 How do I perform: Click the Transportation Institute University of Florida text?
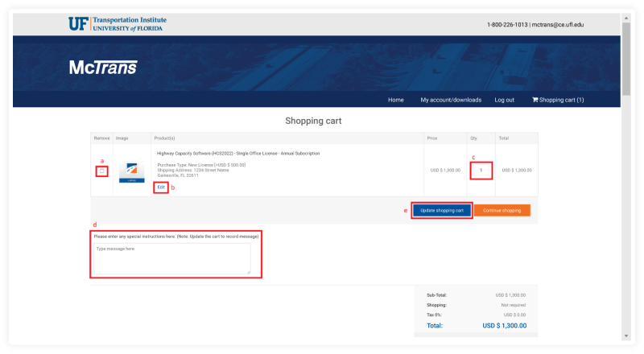(x=129, y=23)
